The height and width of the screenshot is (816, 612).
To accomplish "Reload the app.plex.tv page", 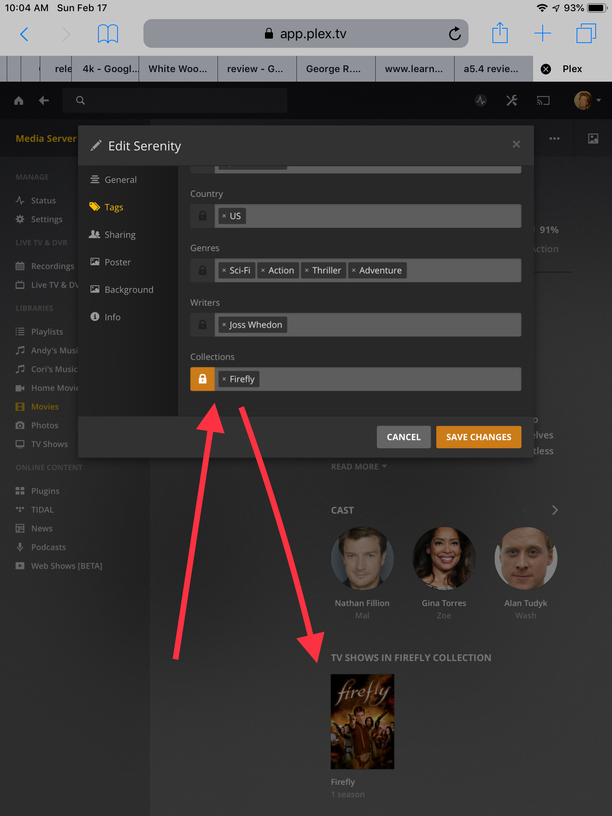I will coord(455,34).
